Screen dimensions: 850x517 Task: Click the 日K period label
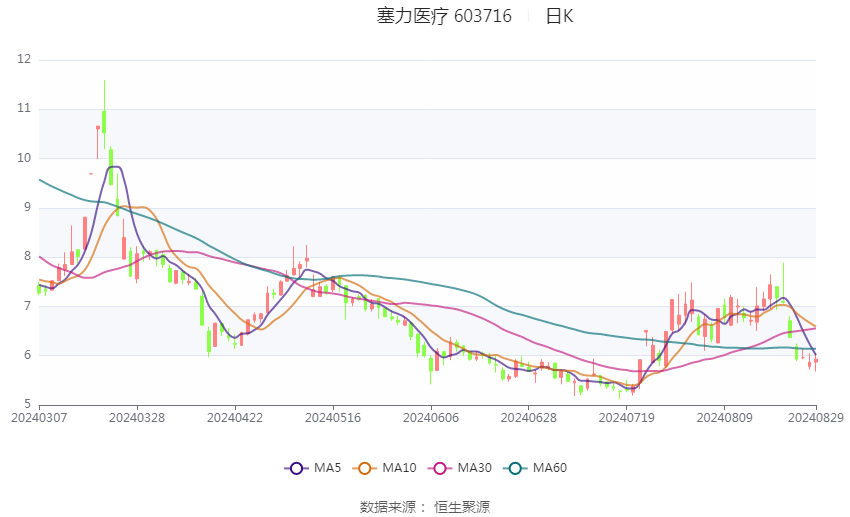tap(559, 16)
